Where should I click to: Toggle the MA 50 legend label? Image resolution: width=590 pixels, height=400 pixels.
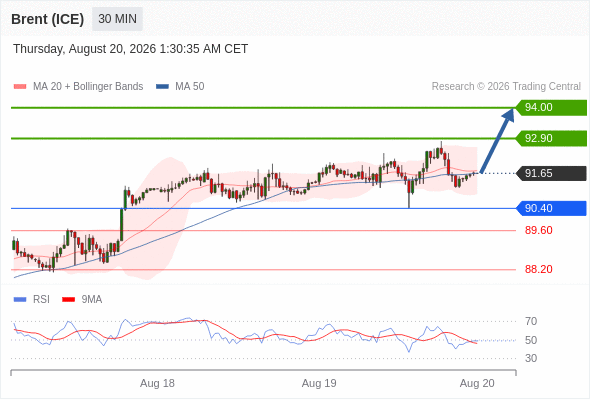190,87
